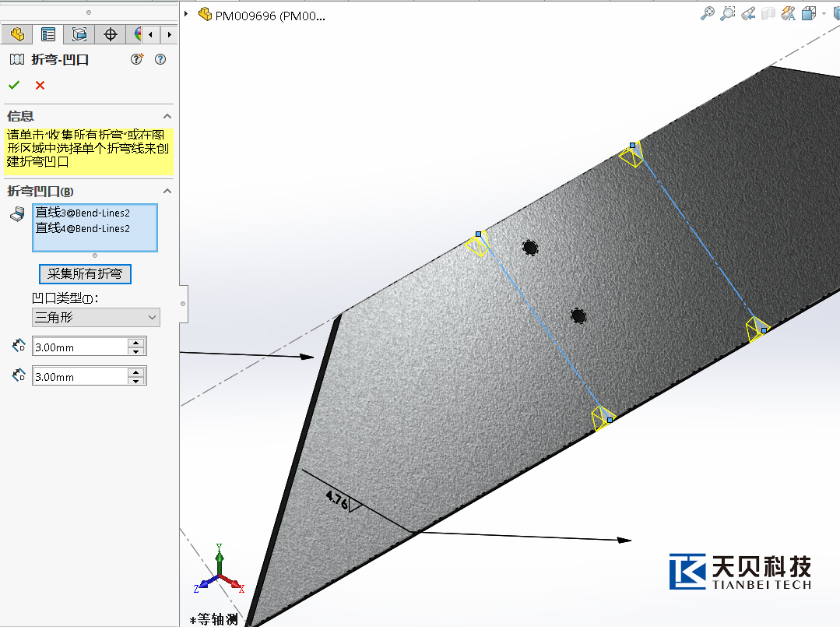Open the DisplayManager color ball tab
840x627 pixels.
pos(136,34)
